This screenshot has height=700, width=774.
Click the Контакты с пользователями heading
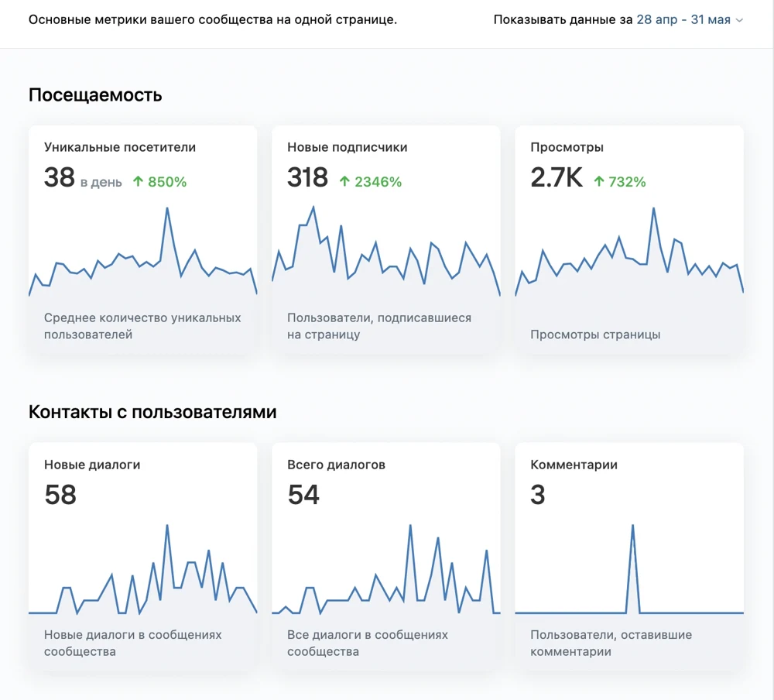[152, 412]
